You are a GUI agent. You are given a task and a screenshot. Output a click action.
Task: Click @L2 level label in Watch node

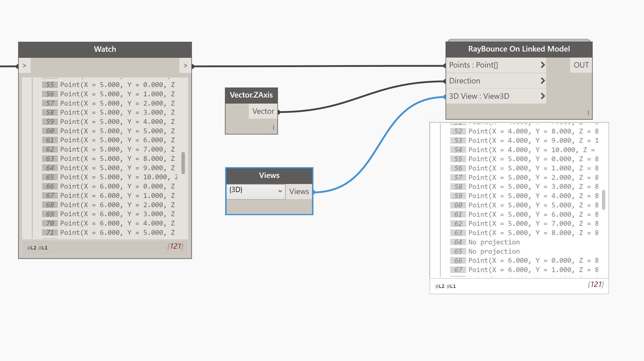32,248
